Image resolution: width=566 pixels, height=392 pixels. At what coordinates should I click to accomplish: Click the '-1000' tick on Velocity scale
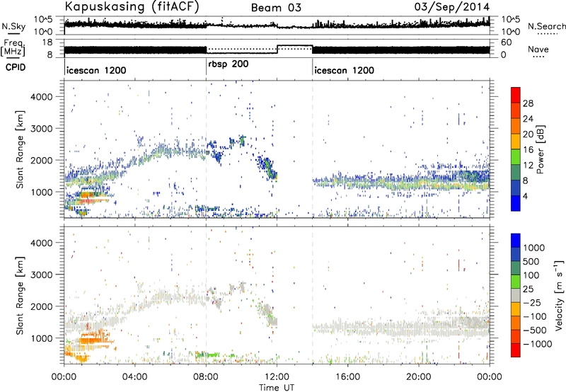[537, 344]
